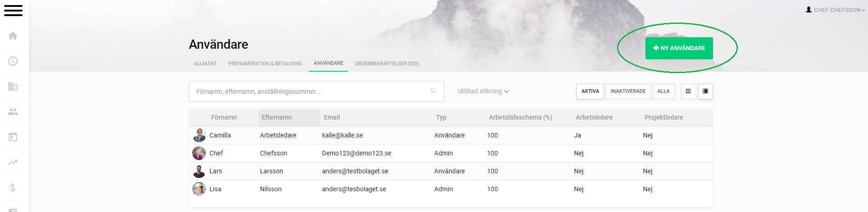Viewport: 868px width, 212px height.
Task: Click the Ny Användare button
Action: (x=679, y=48)
